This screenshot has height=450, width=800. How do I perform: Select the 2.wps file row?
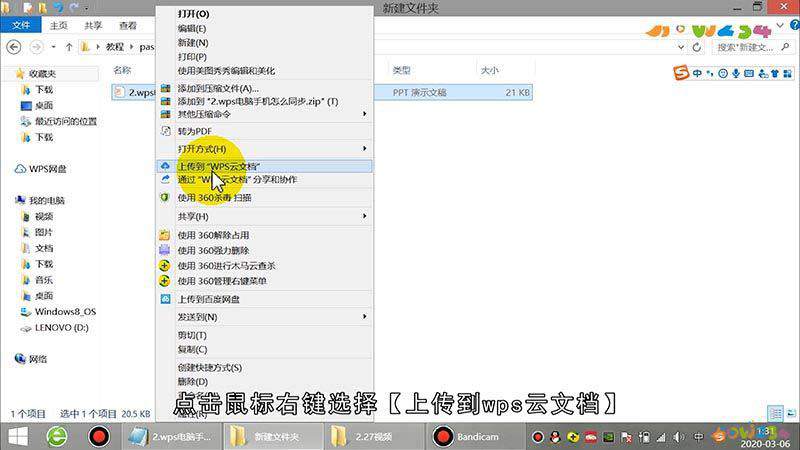pos(322,92)
